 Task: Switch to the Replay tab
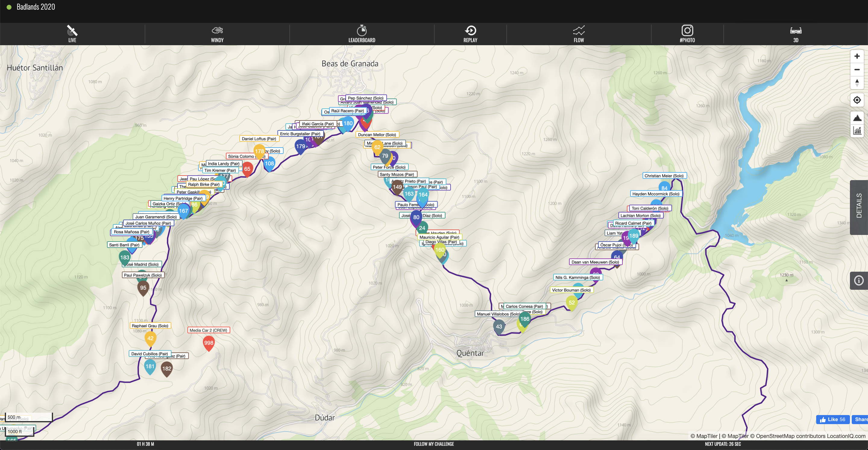(x=470, y=34)
